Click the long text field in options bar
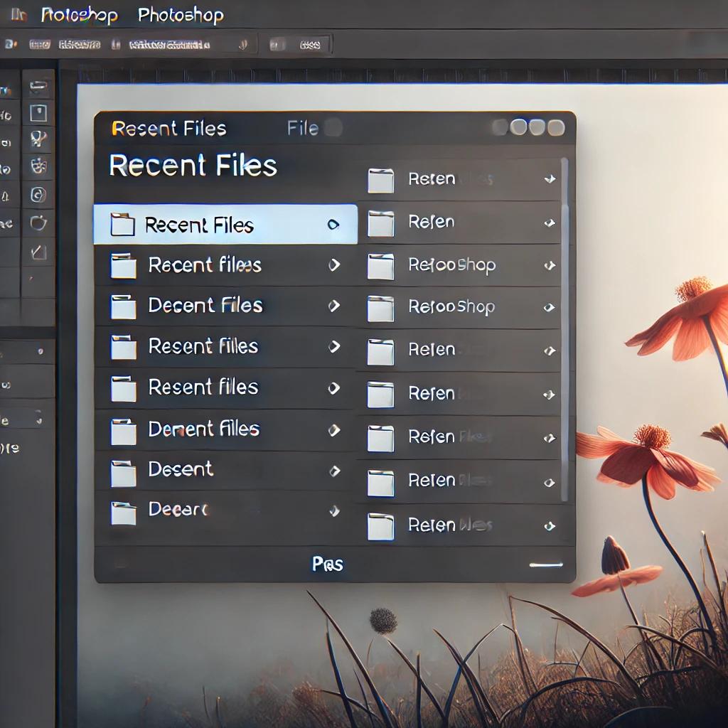Viewport: 728px width, 728px height. click(x=169, y=45)
